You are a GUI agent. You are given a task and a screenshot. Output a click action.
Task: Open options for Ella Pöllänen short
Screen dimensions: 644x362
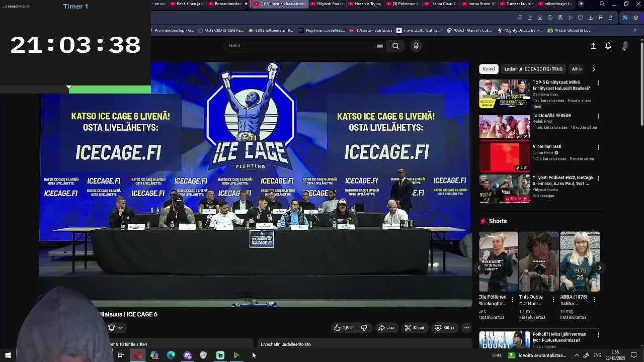[513, 299]
